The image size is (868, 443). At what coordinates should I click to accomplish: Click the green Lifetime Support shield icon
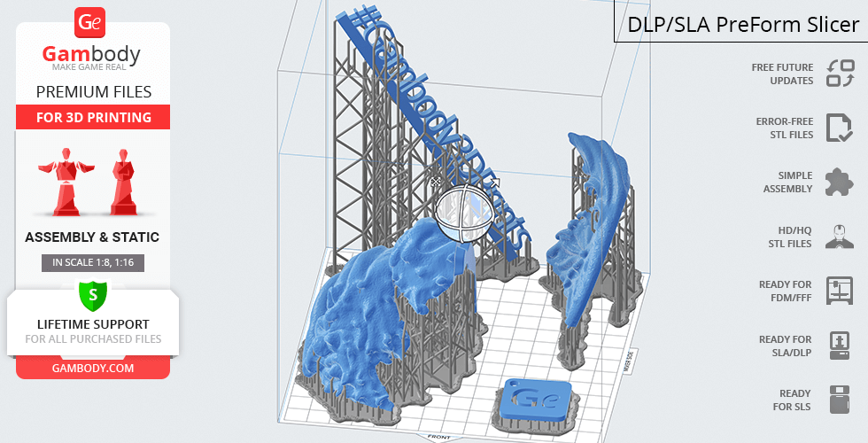click(93, 293)
